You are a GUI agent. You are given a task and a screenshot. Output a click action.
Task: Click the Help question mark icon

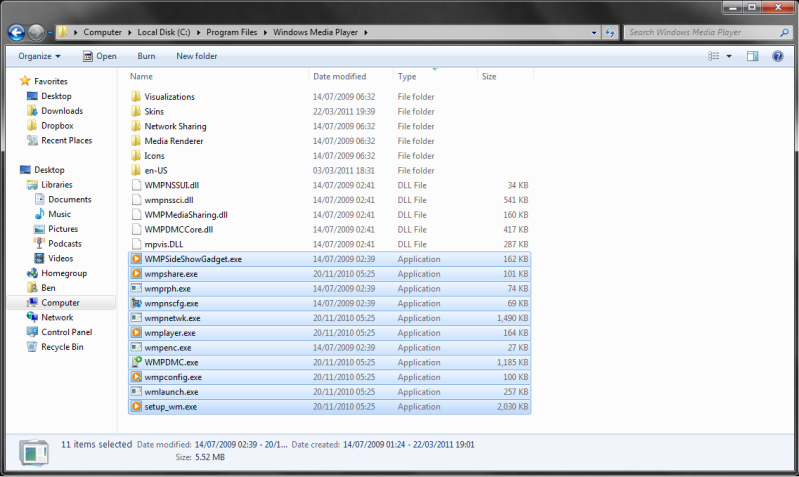[778, 56]
